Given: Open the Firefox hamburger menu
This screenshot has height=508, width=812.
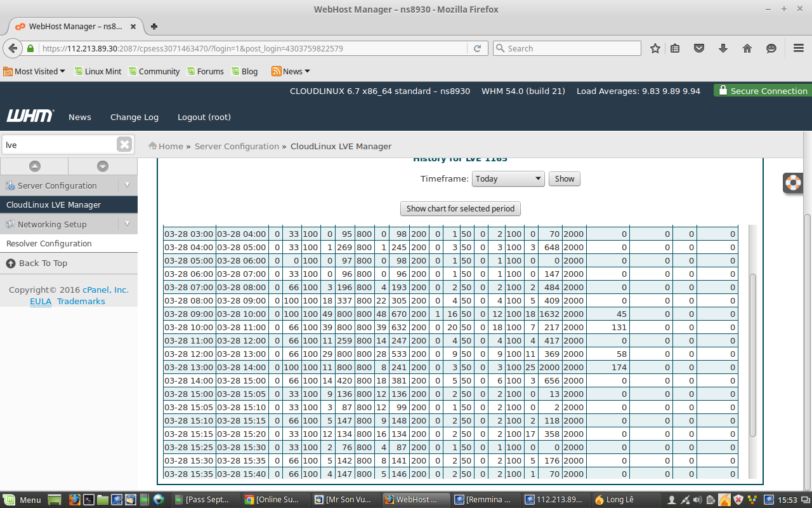Looking at the screenshot, I should click(798, 48).
